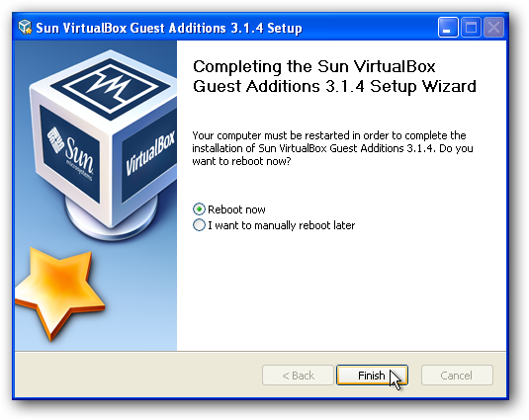Click "I want to manually reboot later" label
This screenshot has width=529, height=420.
tap(282, 225)
